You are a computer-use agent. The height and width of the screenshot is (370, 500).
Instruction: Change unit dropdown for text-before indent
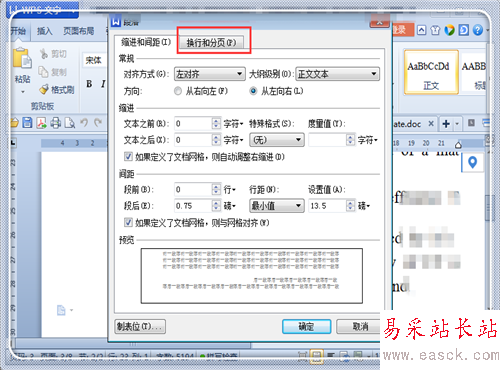click(x=233, y=124)
